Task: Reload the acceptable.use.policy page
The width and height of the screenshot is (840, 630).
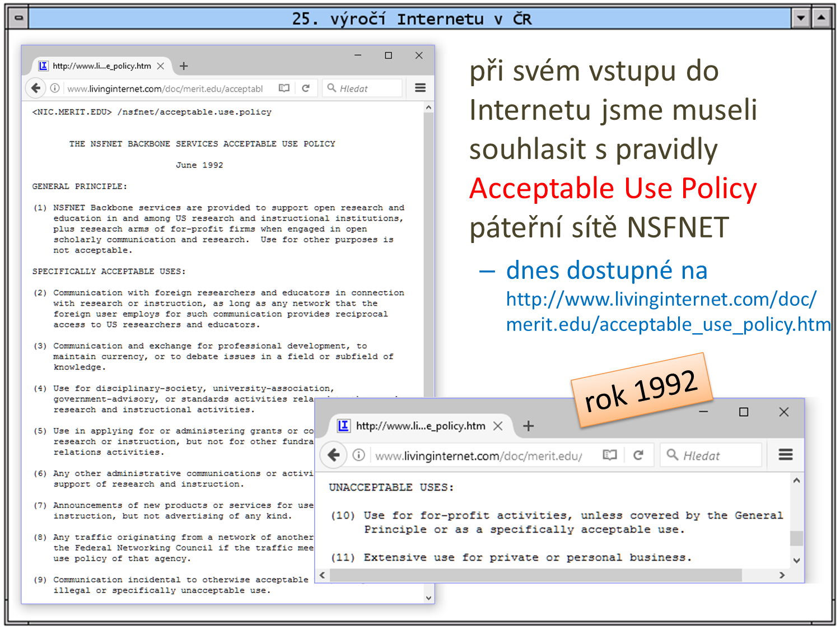Action: [306, 88]
